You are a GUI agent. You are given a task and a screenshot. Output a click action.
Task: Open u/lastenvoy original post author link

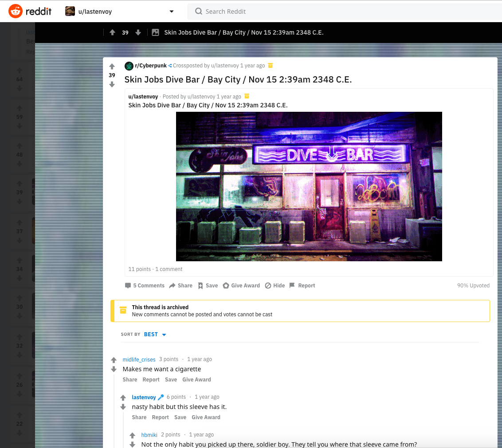point(143,96)
